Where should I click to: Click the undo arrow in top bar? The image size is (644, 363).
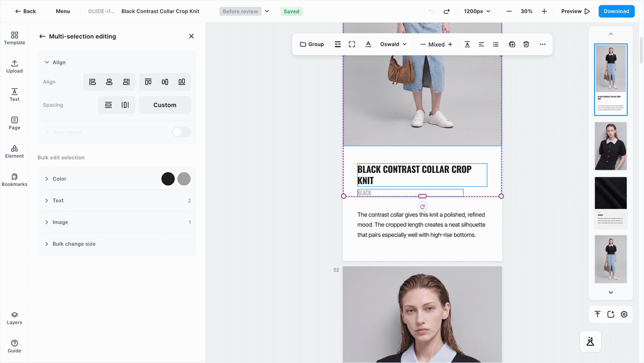pos(432,11)
